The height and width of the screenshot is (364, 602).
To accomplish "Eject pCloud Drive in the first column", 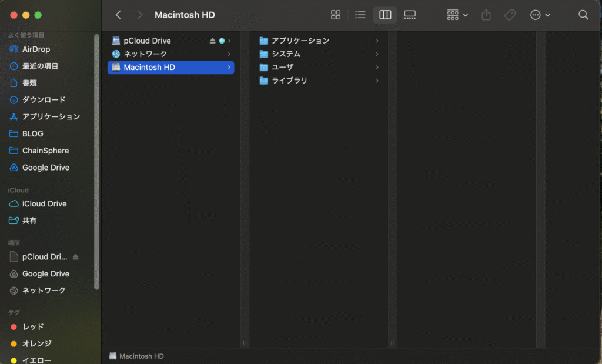I will [x=212, y=41].
